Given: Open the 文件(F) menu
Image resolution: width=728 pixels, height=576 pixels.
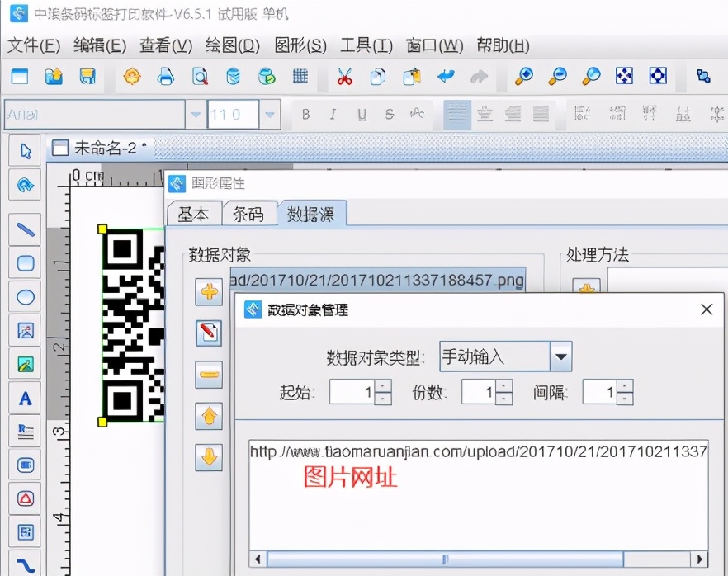Looking at the screenshot, I should (34, 45).
